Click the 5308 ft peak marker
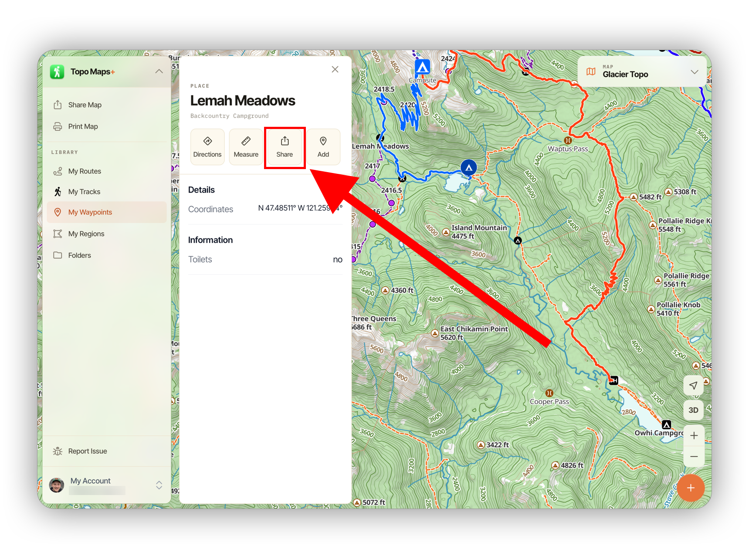The height and width of the screenshot is (560, 749). coord(668,192)
